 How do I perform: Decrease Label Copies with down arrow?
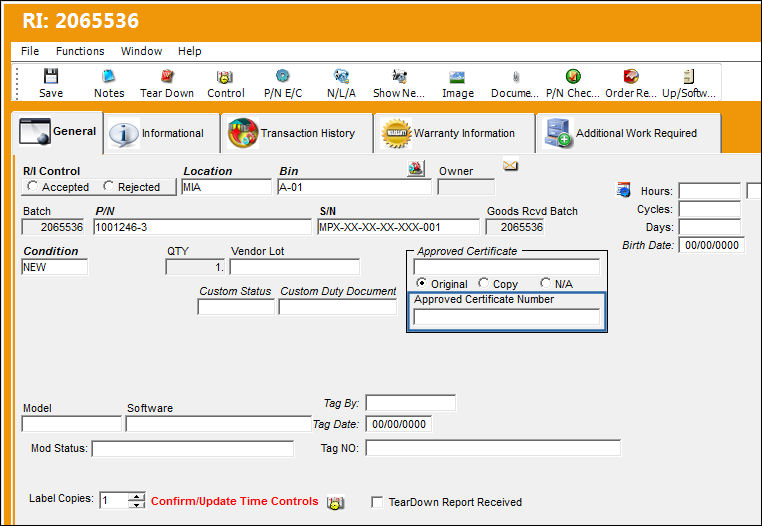(x=137, y=505)
